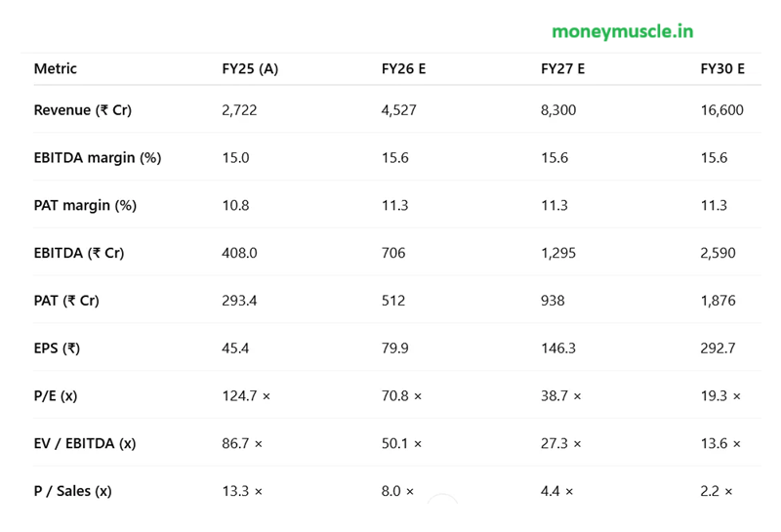Click the EV / EBITDA (x) row label

pyautogui.click(x=85, y=443)
